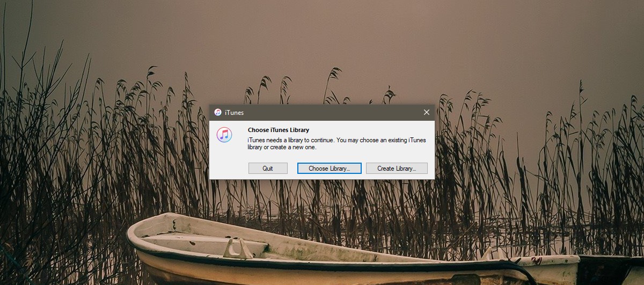This screenshot has width=644, height=285.
Task: Click the Quit button
Action: (268, 169)
